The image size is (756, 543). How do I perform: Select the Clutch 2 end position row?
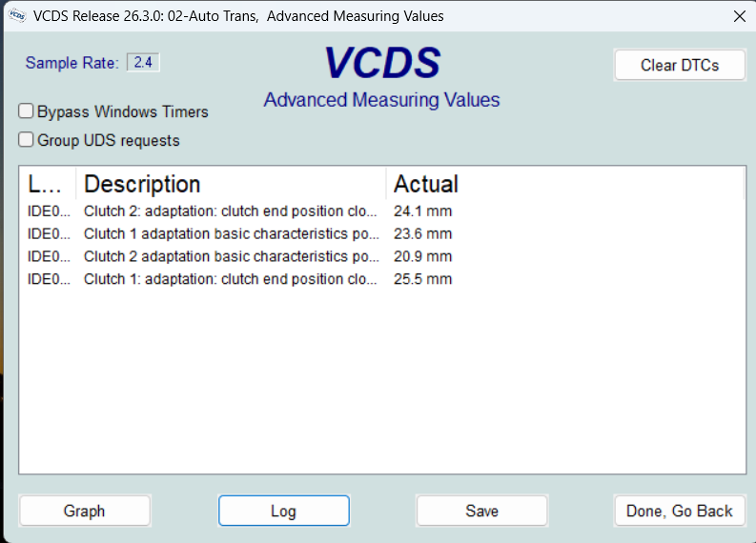[382, 211]
